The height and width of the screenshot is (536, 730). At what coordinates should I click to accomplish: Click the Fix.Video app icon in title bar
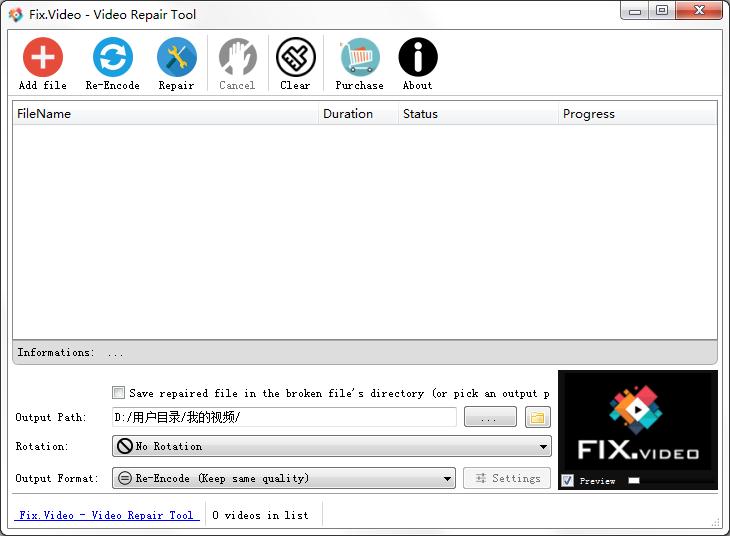[15, 14]
